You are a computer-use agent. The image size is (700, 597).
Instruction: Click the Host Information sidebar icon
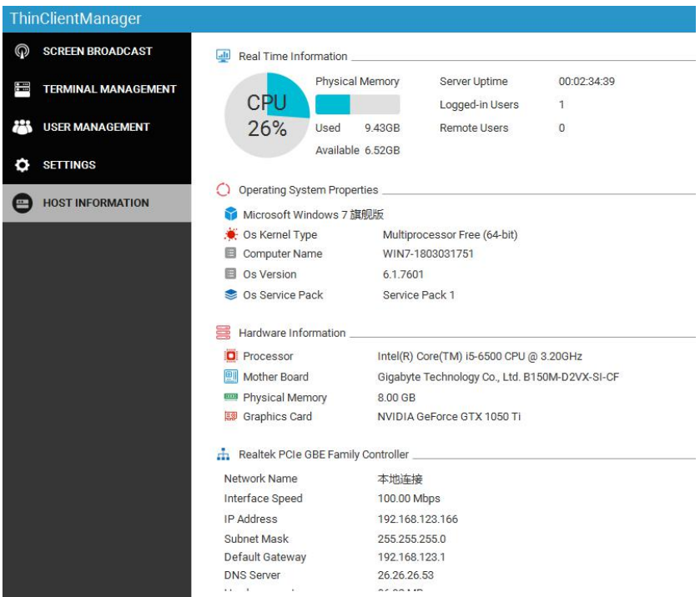(22, 203)
